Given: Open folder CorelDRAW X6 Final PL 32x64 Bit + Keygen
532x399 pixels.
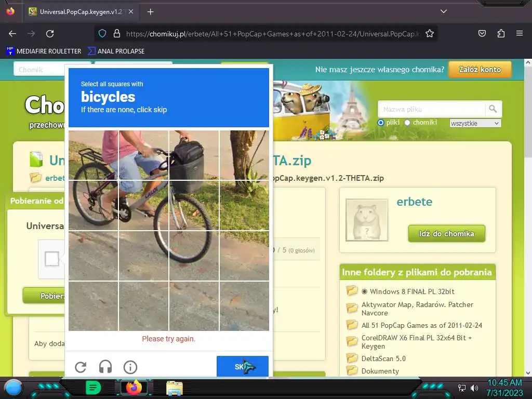Looking at the screenshot, I should 417,342.
